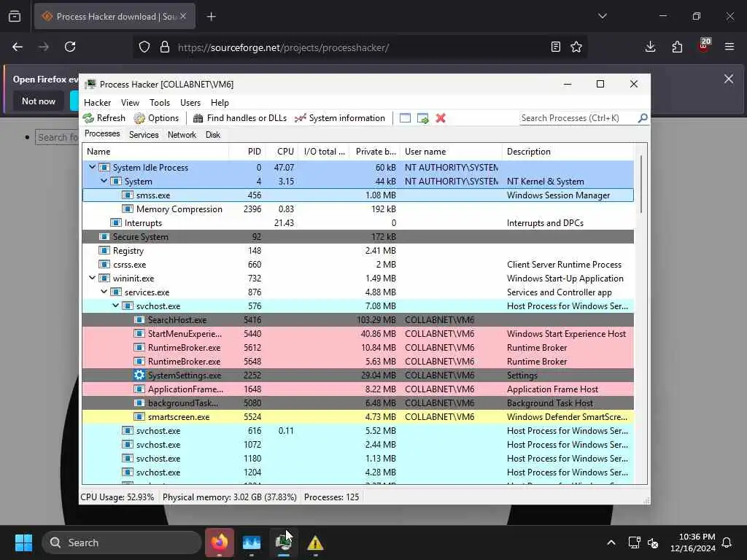
Task: Click the Search Processes input field
Action: 578,118
